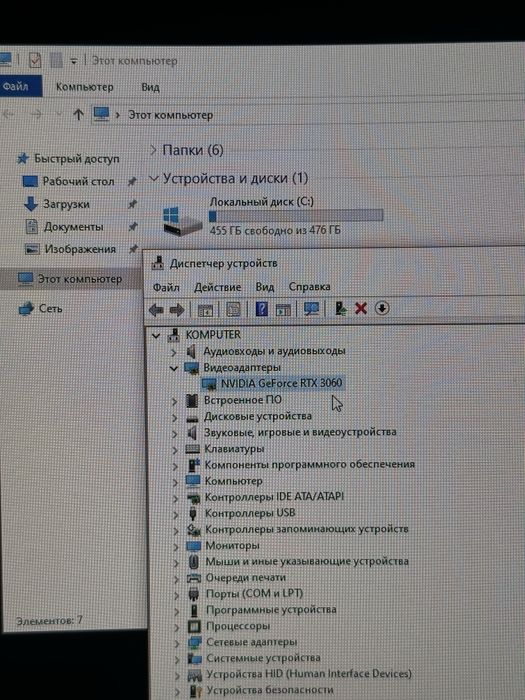Click the Disable device down-arrow circle icon
The width and height of the screenshot is (525, 700).
click(x=382, y=308)
